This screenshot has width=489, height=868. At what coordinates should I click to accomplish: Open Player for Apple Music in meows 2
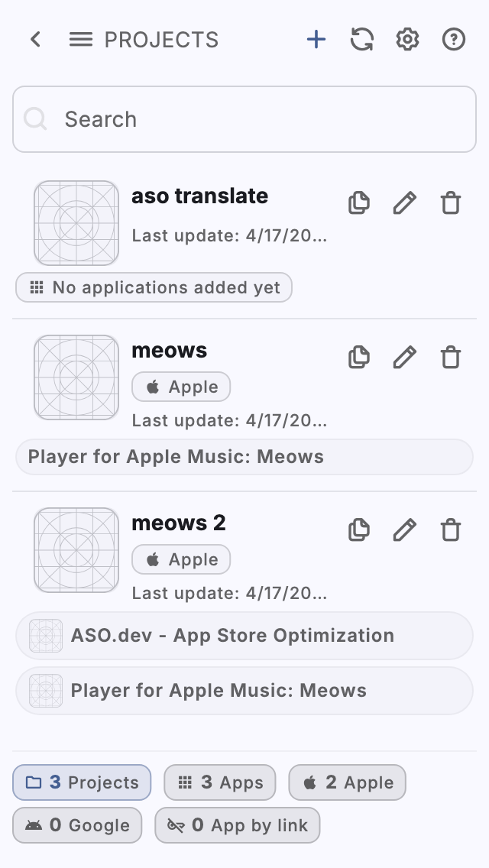click(x=244, y=691)
